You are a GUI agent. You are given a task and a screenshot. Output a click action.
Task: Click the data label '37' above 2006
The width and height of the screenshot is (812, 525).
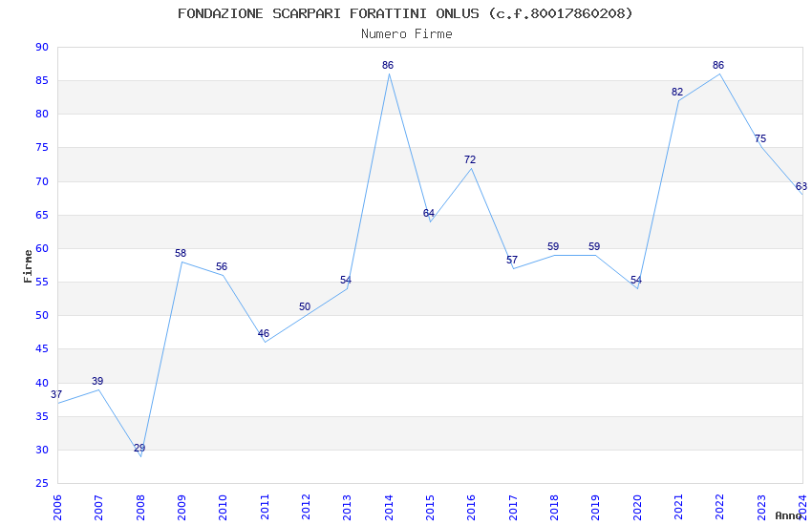[x=56, y=394]
